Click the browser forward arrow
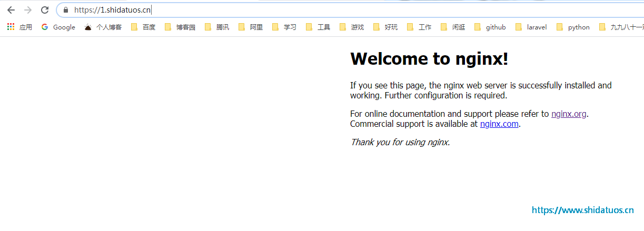 coord(28,10)
